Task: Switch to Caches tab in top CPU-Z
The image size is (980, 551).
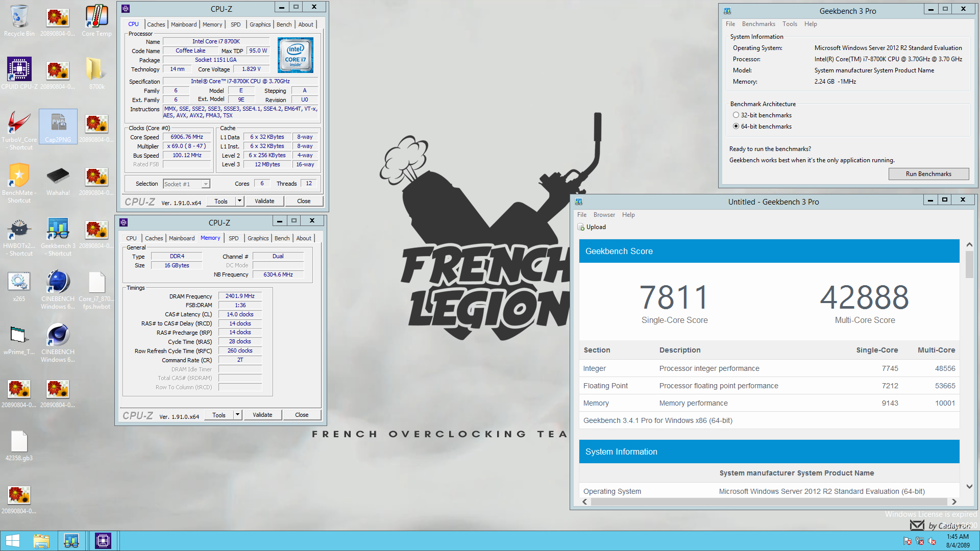Action: click(x=156, y=24)
